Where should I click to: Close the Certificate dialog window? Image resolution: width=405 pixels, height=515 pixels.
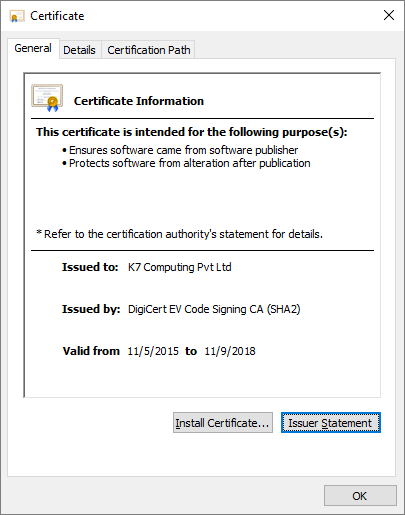tap(389, 15)
